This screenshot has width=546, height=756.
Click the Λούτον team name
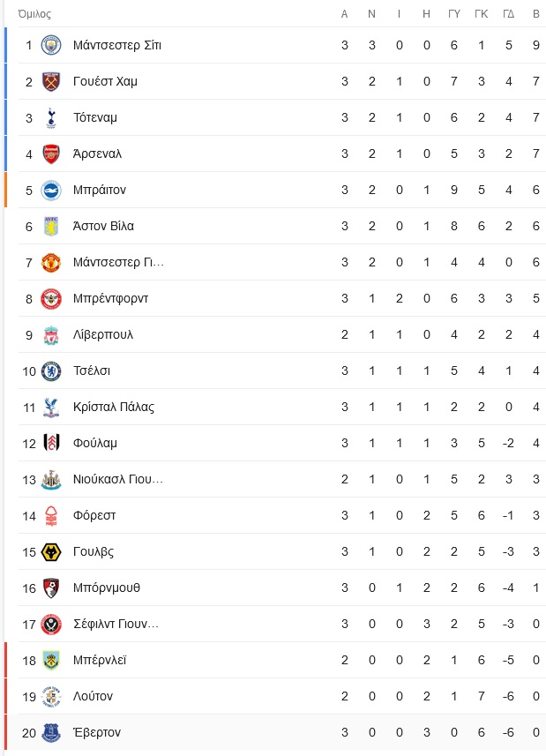point(93,696)
